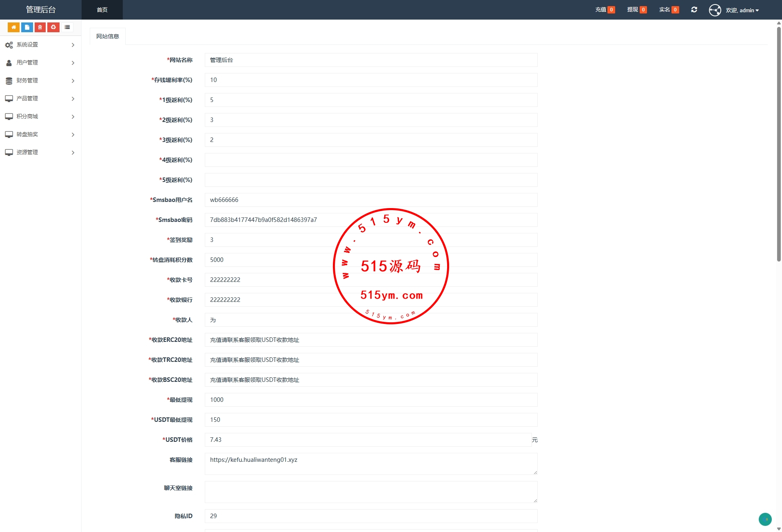Focus the USDT价格 input field
This screenshot has height=532, width=782.
point(368,440)
